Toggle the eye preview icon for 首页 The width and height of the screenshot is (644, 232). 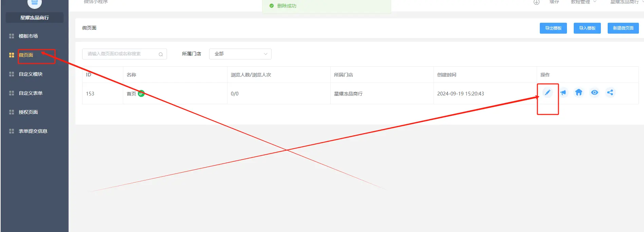tap(594, 93)
